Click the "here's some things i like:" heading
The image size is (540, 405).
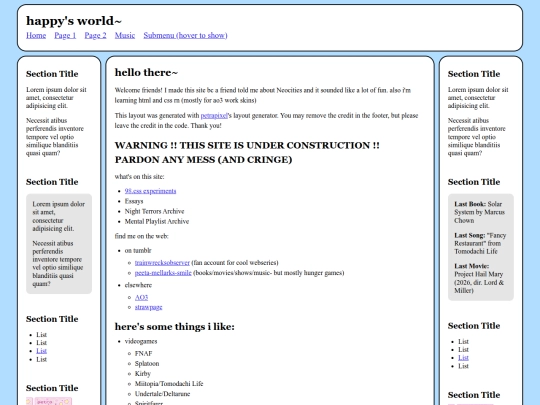tap(175, 326)
